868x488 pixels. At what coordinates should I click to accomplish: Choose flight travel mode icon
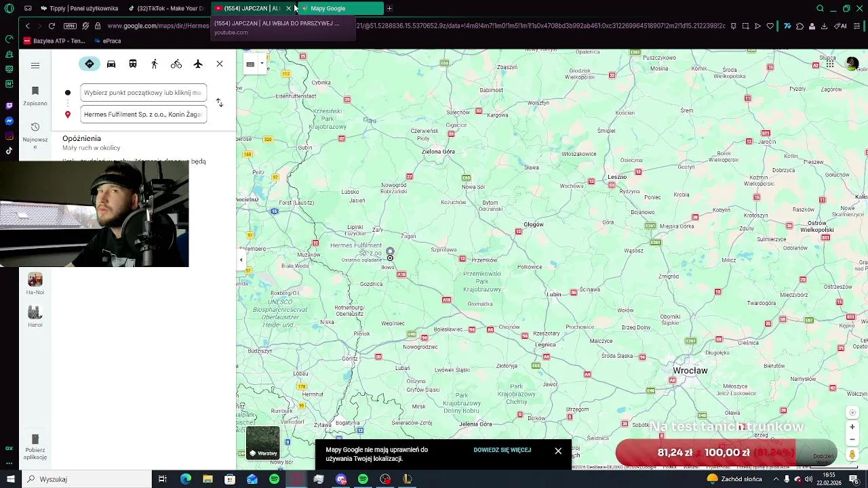click(198, 64)
